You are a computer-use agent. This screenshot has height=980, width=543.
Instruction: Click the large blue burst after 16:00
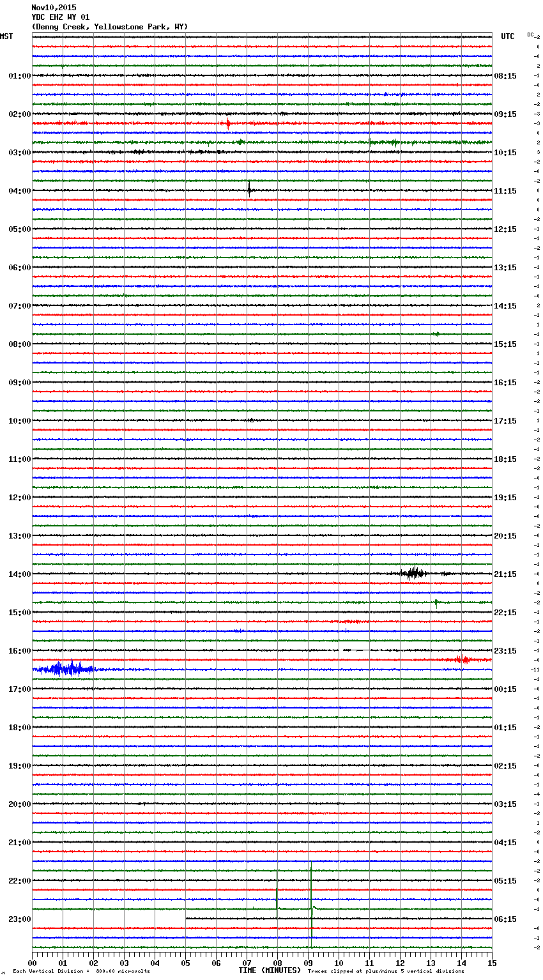[x=65, y=669]
